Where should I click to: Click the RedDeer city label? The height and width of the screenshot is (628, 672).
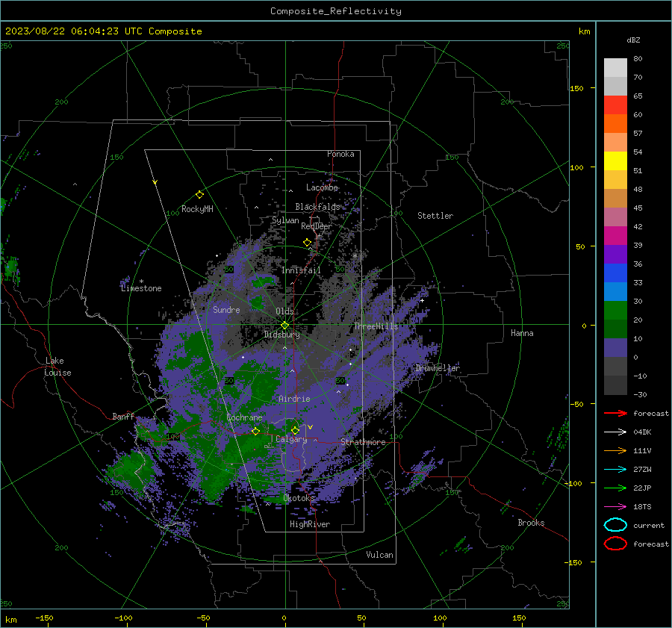pos(317,226)
